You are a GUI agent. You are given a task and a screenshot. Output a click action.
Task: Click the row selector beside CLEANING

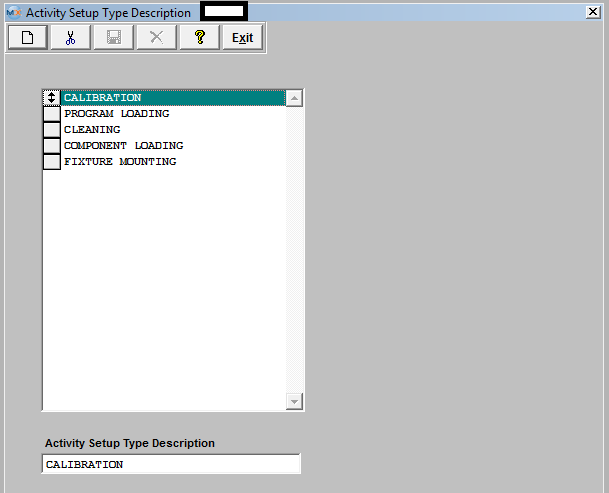pos(52,130)
